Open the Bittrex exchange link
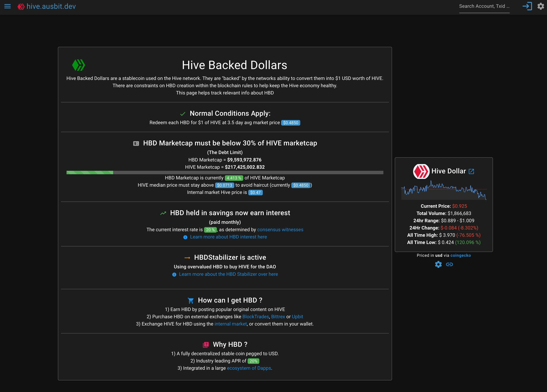This screenshot has width=547, height=392. [278, 317]
